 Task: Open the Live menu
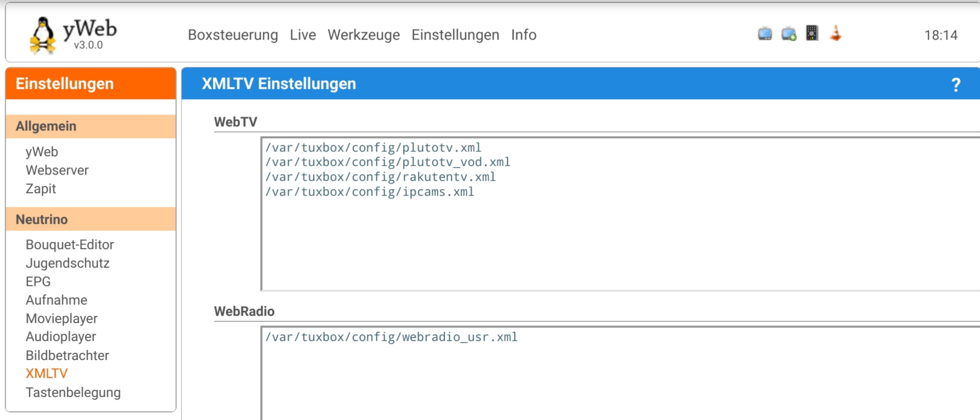click(x=303, y=35)
